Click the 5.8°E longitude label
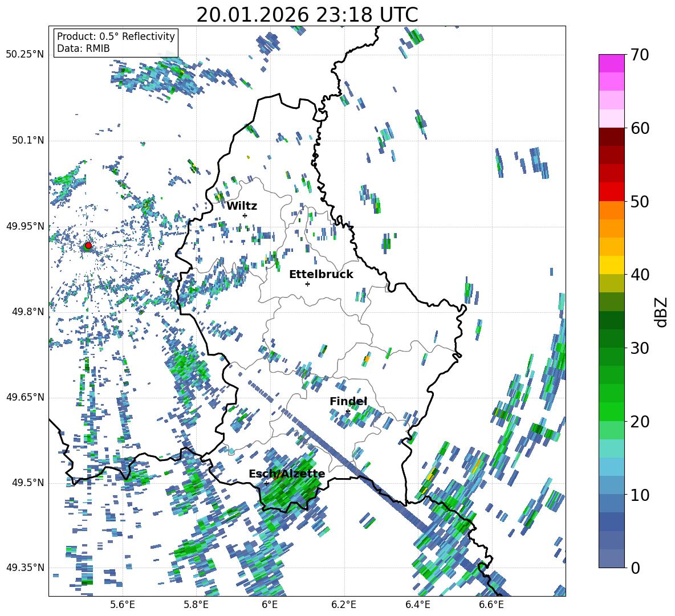This screenshot has height=616, width=675. [196, 605]
